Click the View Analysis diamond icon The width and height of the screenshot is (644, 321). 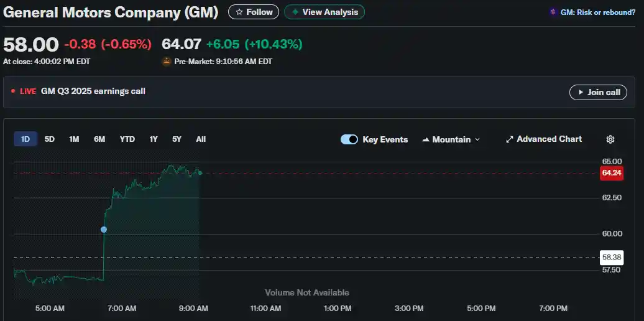[295, 12]
